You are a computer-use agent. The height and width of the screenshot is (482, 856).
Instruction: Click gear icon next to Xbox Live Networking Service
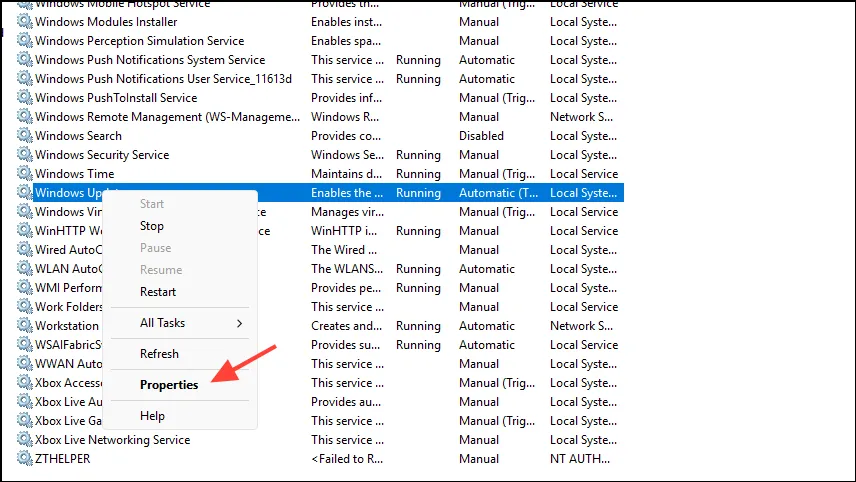25,440
